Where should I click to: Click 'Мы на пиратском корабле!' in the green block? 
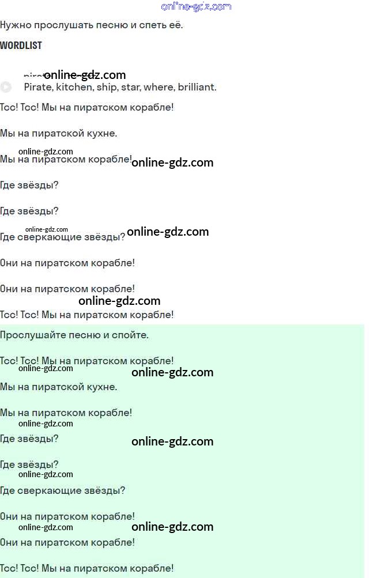pos(66,413)
